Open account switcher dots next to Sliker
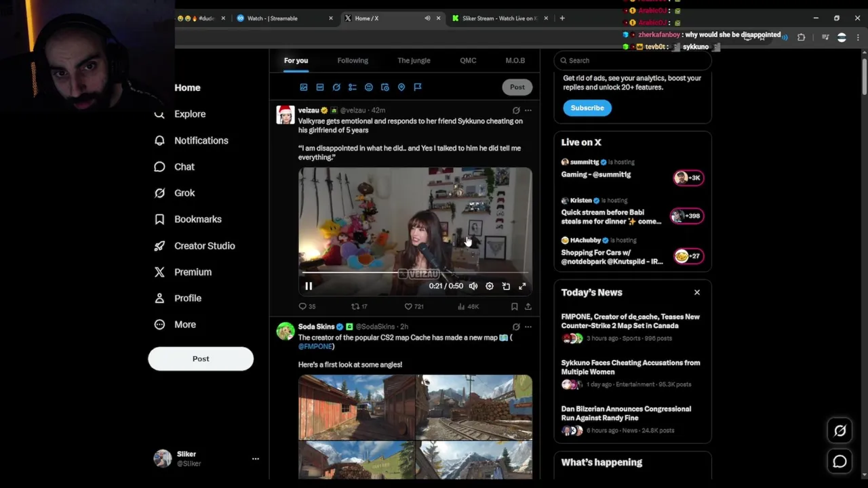This screenshot has height=488, width=868. tap(256, 459)
